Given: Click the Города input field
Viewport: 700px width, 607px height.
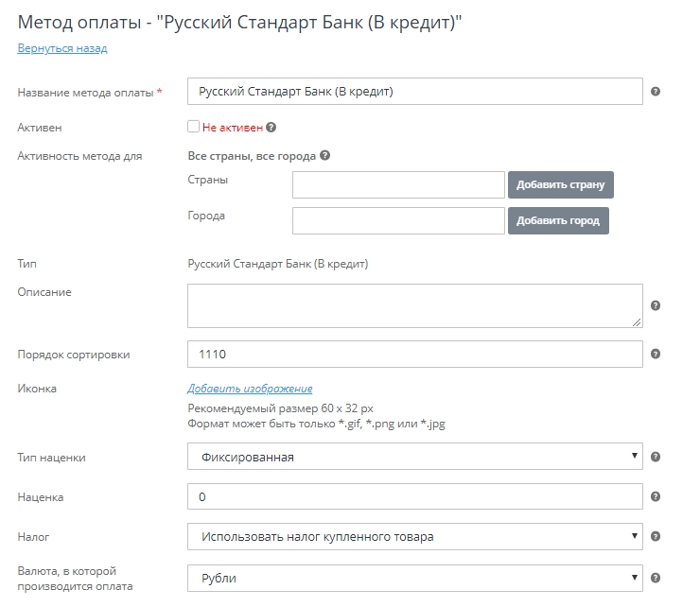Looking at the screenshot, I should coord(398,220).
